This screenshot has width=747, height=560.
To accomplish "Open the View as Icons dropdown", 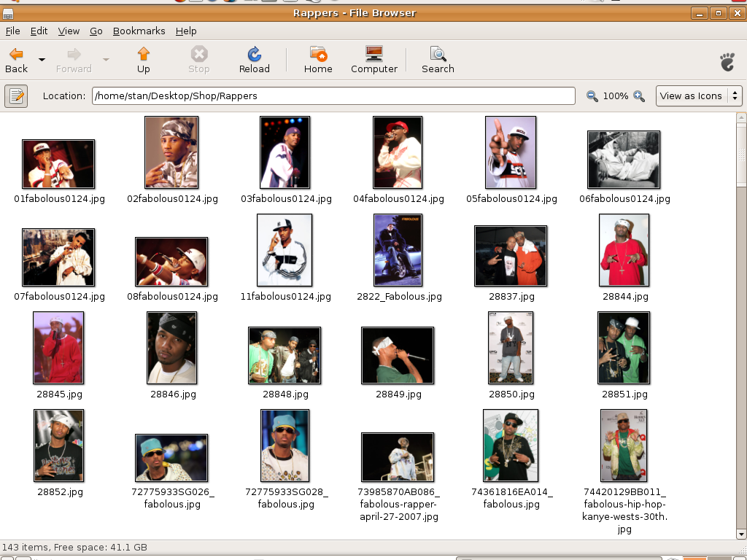I will point(699,96).
